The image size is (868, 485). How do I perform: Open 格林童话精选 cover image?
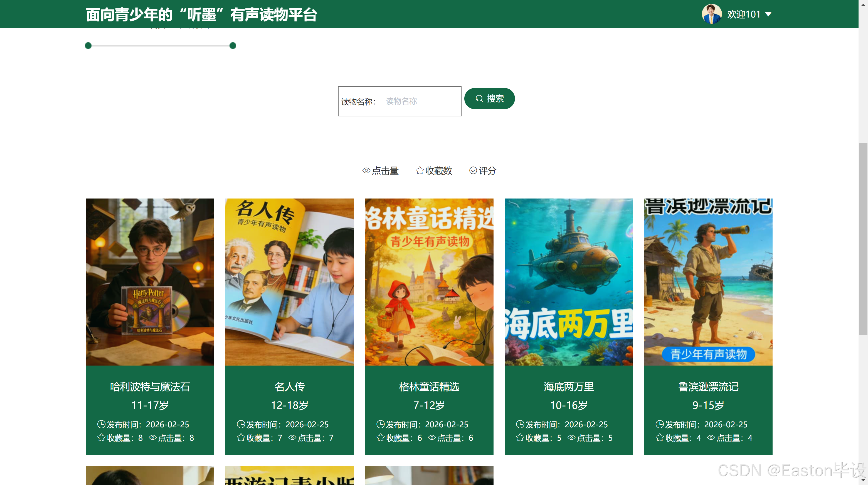click(x=429, y=282)
